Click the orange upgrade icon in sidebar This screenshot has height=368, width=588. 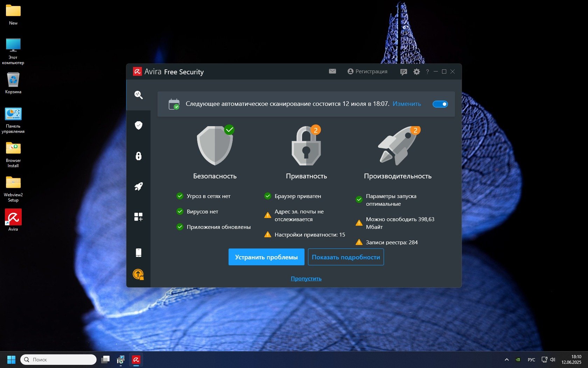point(138,274)
